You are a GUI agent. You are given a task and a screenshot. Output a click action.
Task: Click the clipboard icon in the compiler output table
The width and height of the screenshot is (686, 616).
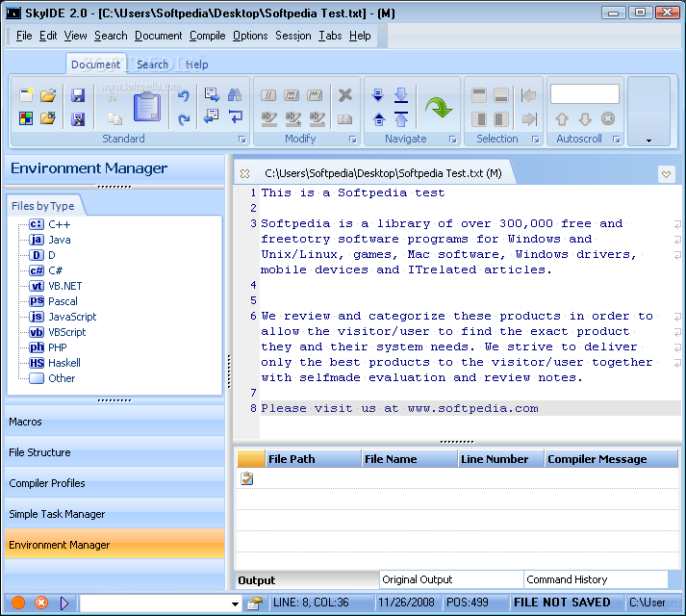[x=246, y=478]
